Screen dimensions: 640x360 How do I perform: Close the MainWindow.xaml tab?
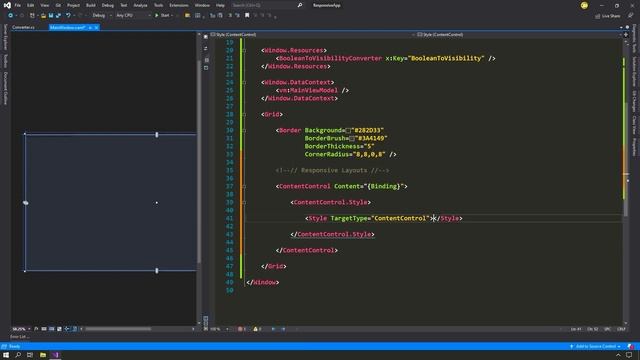(97, 27)
